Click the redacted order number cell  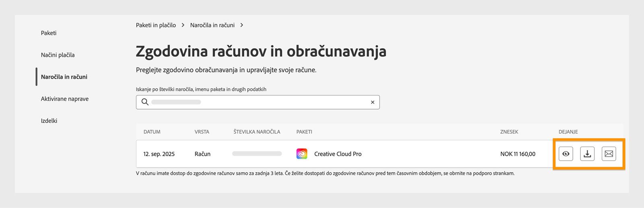[257, 153]
